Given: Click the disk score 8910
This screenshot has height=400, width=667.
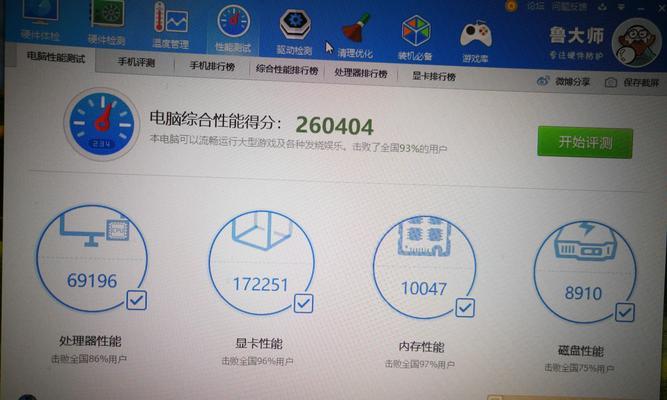Looking at the screenshot, I should coord(583,293).
